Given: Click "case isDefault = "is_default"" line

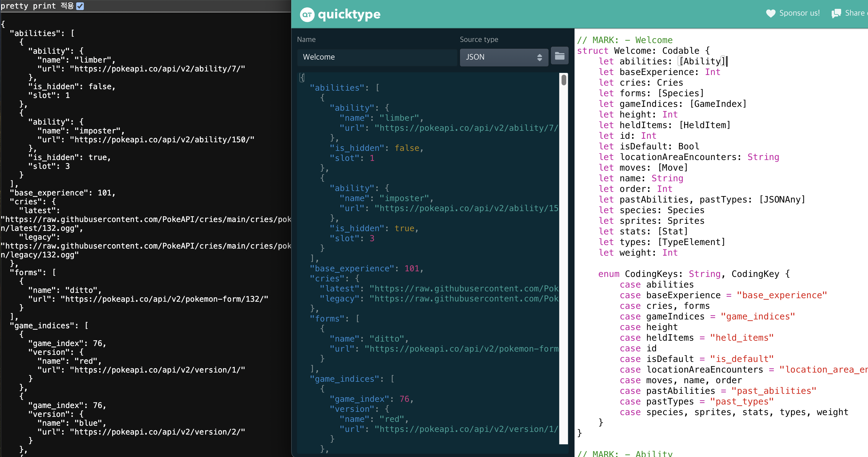Looking at the screenshot, I should [x=696, y=359].
